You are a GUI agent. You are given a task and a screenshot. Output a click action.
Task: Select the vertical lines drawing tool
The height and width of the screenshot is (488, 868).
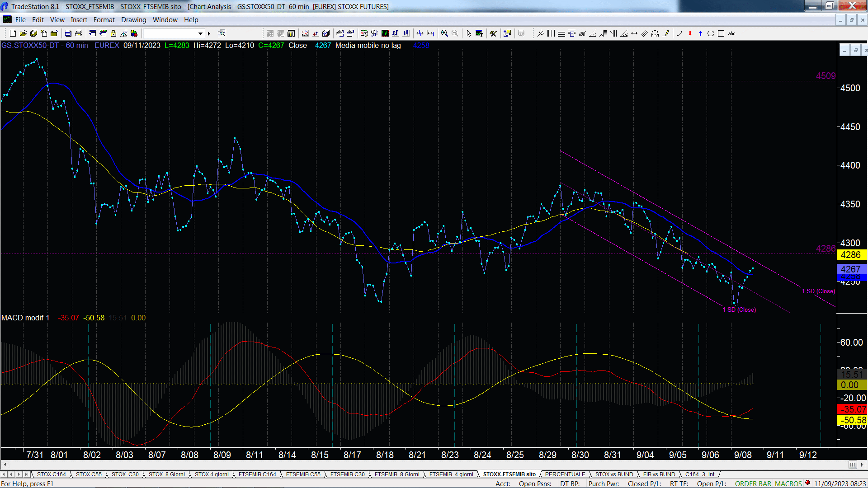point(551,33)
